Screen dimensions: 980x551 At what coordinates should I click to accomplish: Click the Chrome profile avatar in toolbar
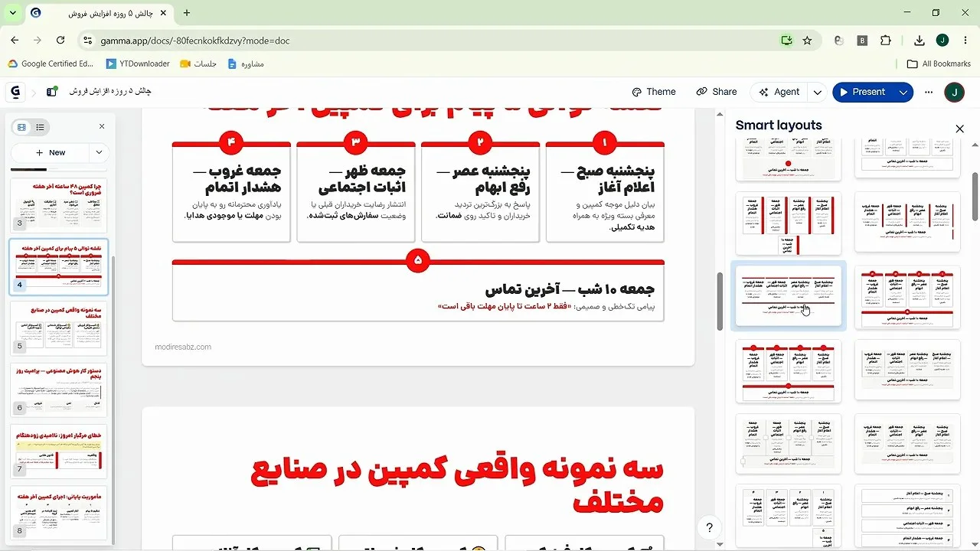pos(942,41)
